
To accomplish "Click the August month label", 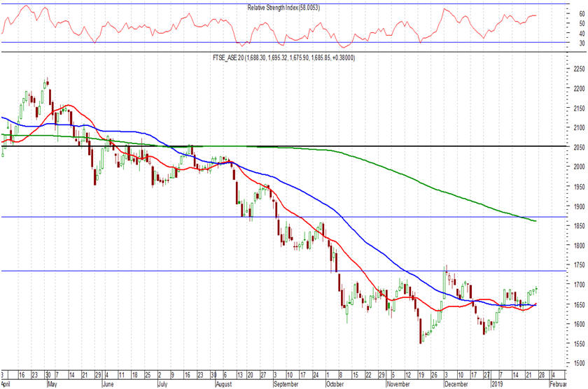I will (224, 384).
